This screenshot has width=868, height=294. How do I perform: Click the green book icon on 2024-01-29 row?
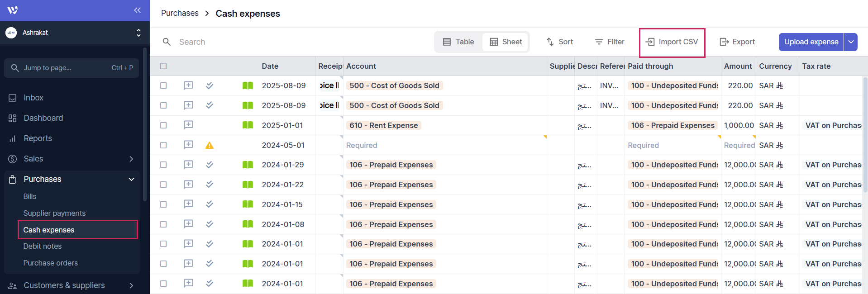coord(248,165)
